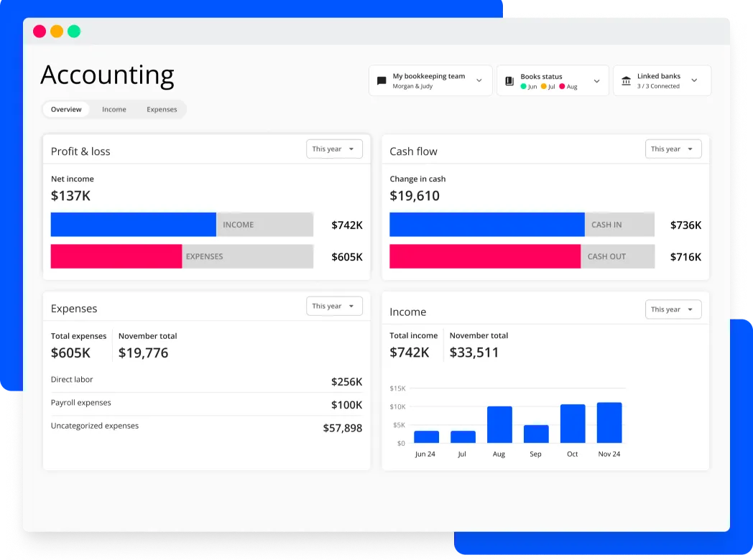The image size is (753, 560).
Task: Click the Nov 24 bar in the income chart
Action: click(x=609, y=422)
